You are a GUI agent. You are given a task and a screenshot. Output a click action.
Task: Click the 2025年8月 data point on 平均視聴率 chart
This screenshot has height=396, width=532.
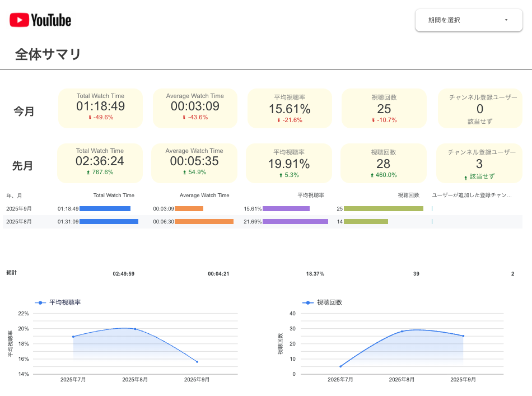tap(135, 329)
